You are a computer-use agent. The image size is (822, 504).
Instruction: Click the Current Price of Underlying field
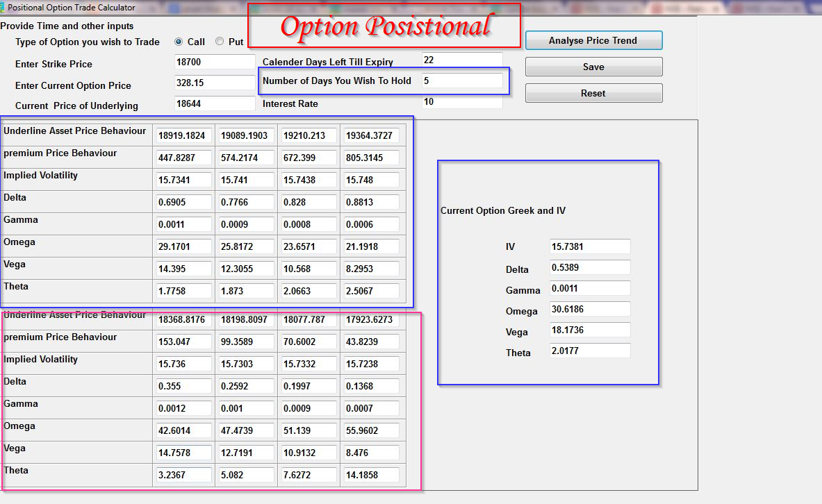click(x=214, y=101)
